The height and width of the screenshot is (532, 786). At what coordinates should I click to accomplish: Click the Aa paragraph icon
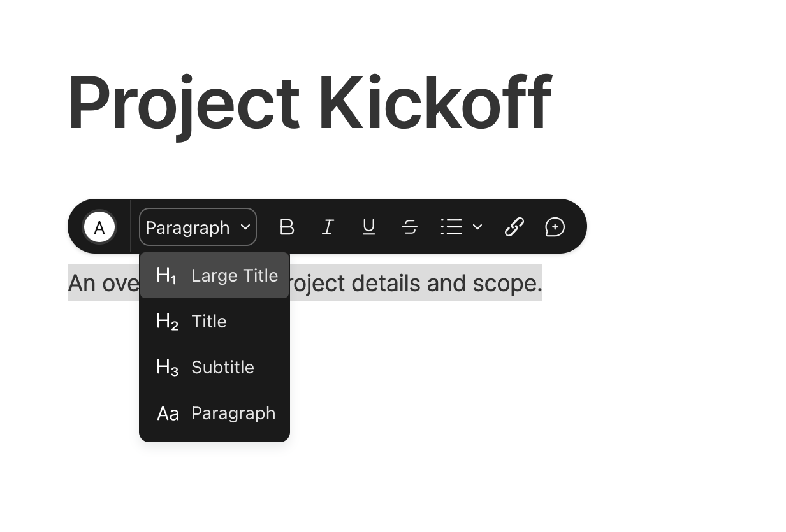[168, 413]
